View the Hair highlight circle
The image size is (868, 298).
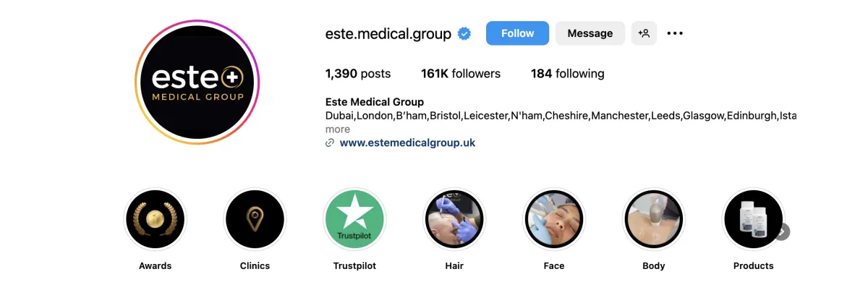click(454, 219)
